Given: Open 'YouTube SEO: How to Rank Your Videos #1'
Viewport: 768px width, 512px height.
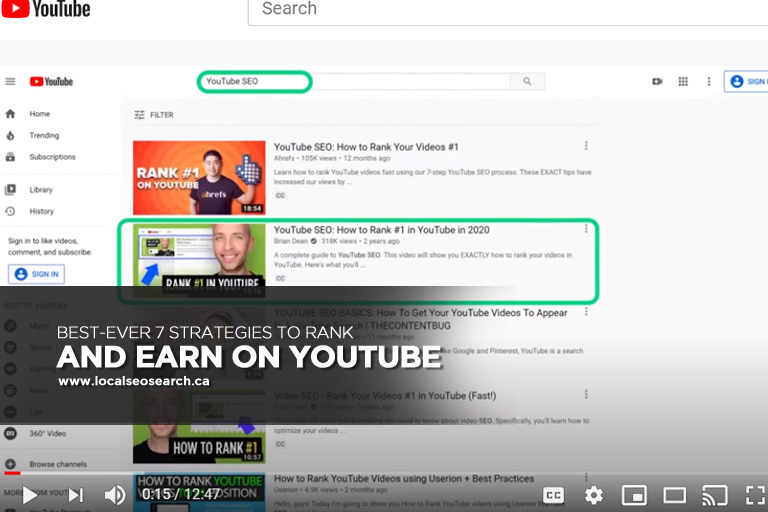Looking at the screenshot, I should coord(366,147).
